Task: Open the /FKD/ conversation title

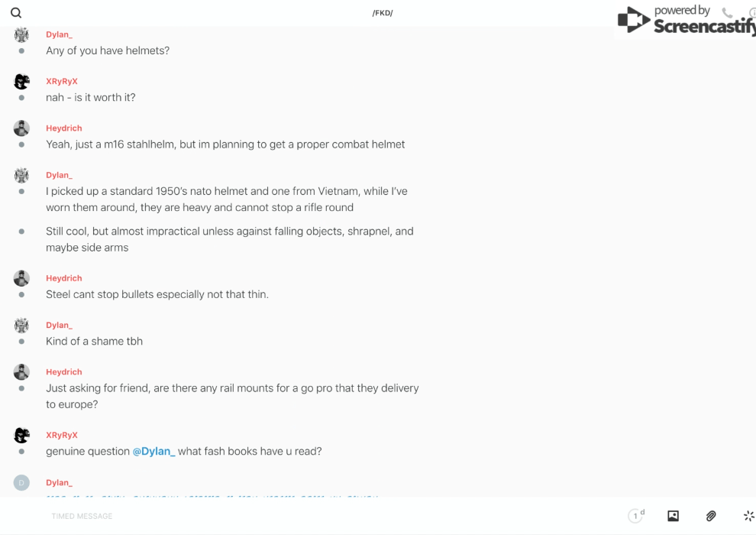Action: pyautogui.click(x=383, y=13)
